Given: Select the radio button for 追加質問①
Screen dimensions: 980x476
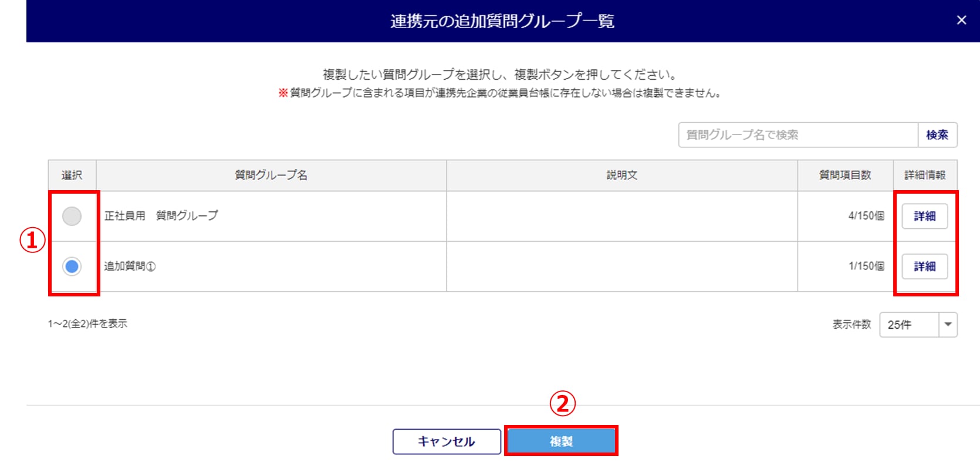Looking at the screenshot, I should [x=72, y=266].
